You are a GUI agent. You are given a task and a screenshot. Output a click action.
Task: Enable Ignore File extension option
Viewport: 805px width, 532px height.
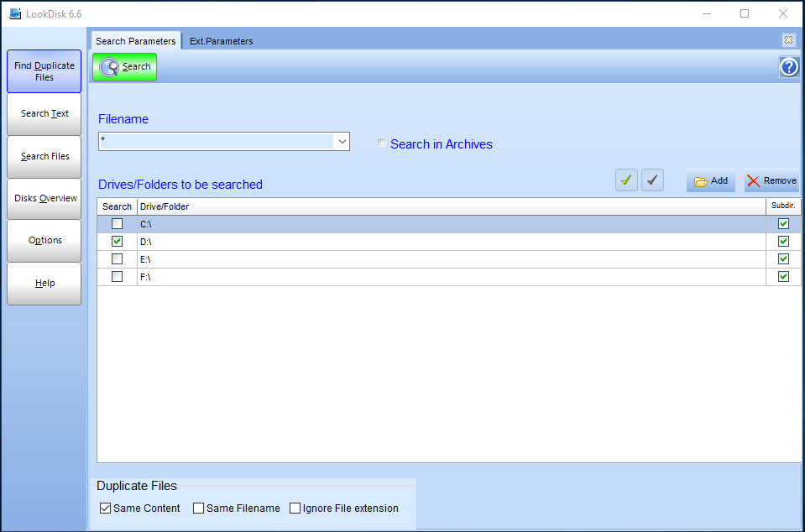coord(295,508)
